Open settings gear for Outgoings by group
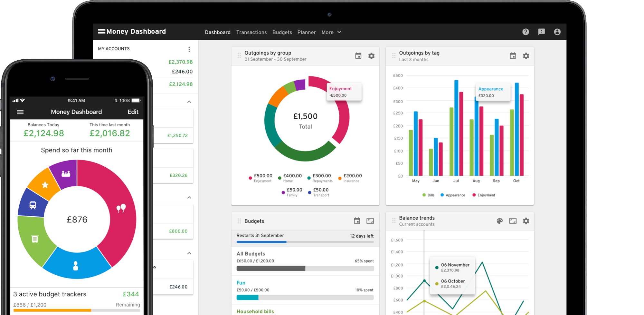Screen dimensions: 644x315 coord(371,56)
